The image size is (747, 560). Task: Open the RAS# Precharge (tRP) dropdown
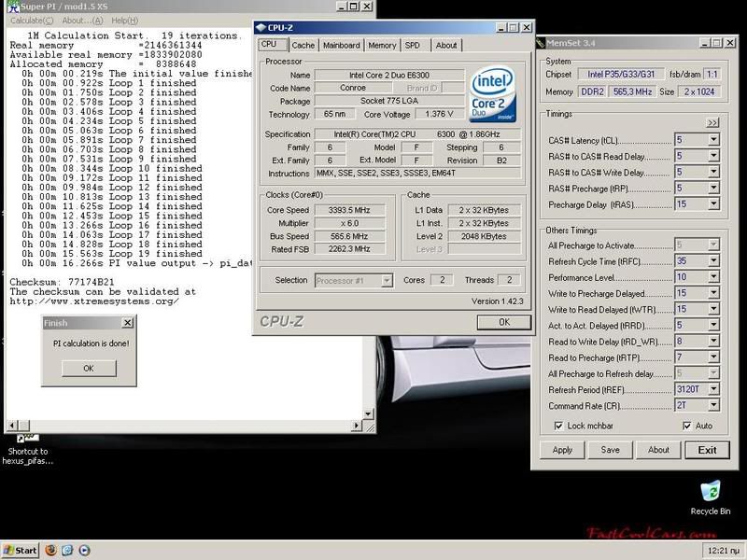[713, 189]
